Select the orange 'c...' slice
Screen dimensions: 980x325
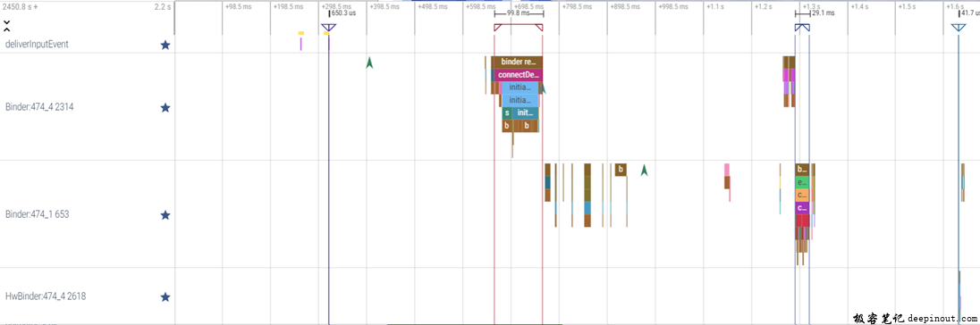802,195
